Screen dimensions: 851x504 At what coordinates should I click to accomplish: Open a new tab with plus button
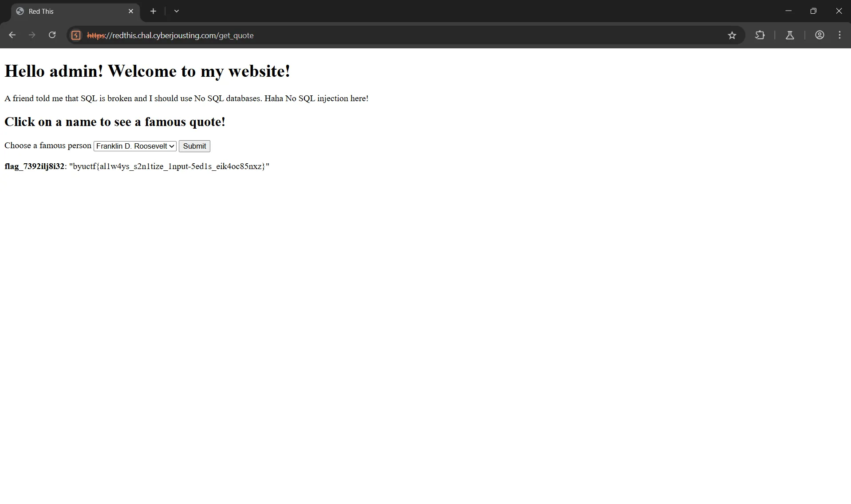pyautogui.click(x=153, y=11)
